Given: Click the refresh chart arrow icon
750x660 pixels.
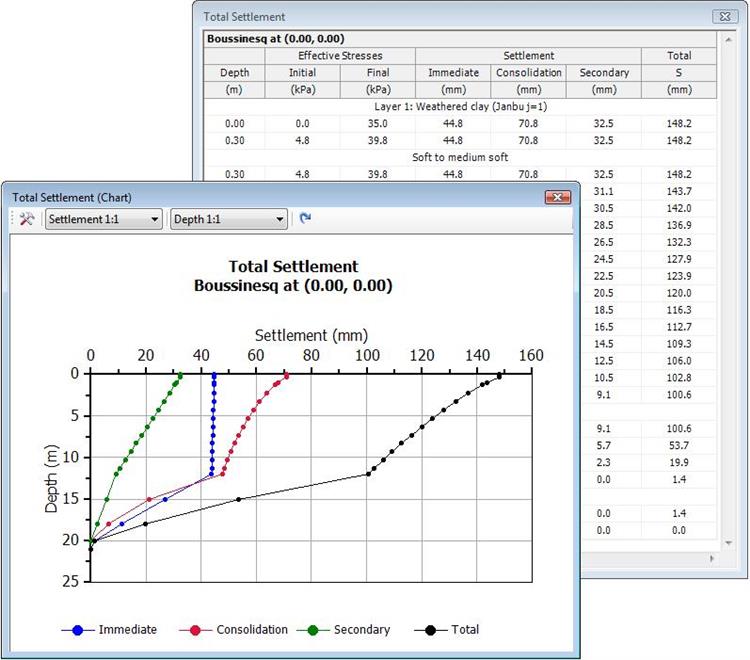Looking at the screenshot, I should 305,218.
